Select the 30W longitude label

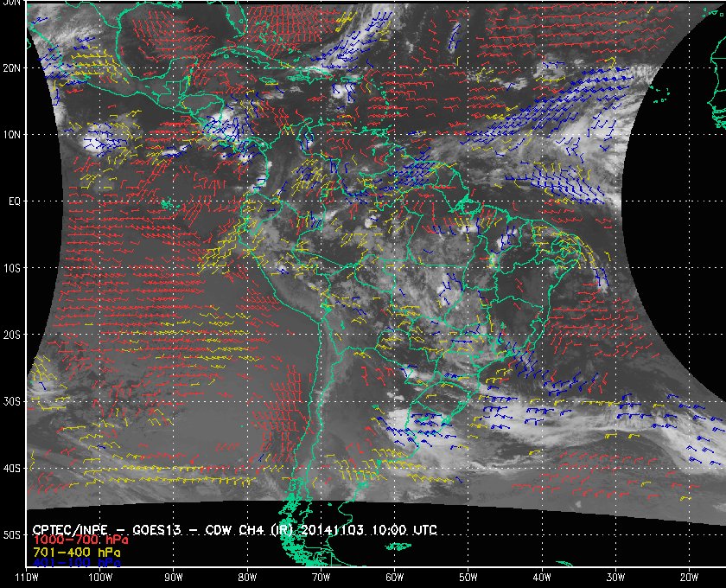point(615,577)
